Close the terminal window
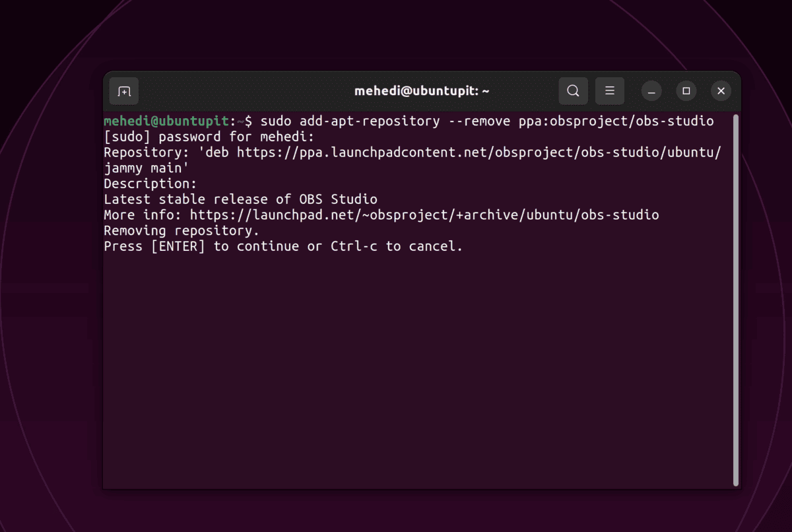The width and height of the screenshot is (792, 532). pyautogui.click(x=721, y=91)
